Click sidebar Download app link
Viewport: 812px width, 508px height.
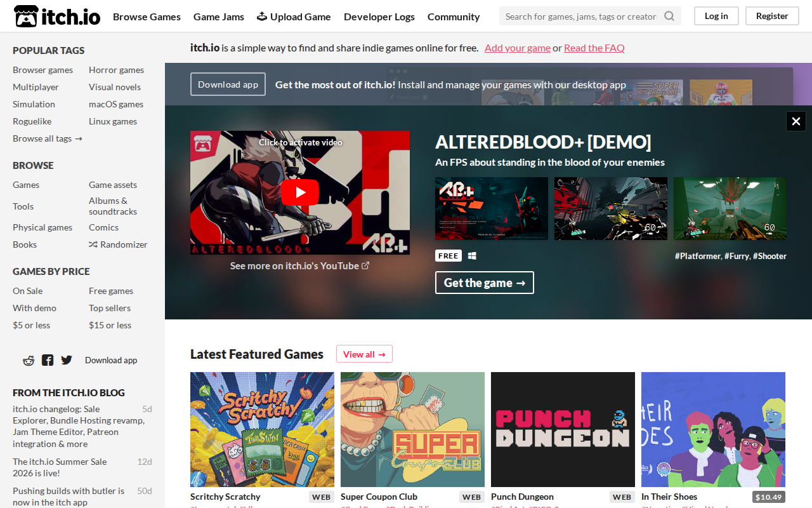pos(111,360)
